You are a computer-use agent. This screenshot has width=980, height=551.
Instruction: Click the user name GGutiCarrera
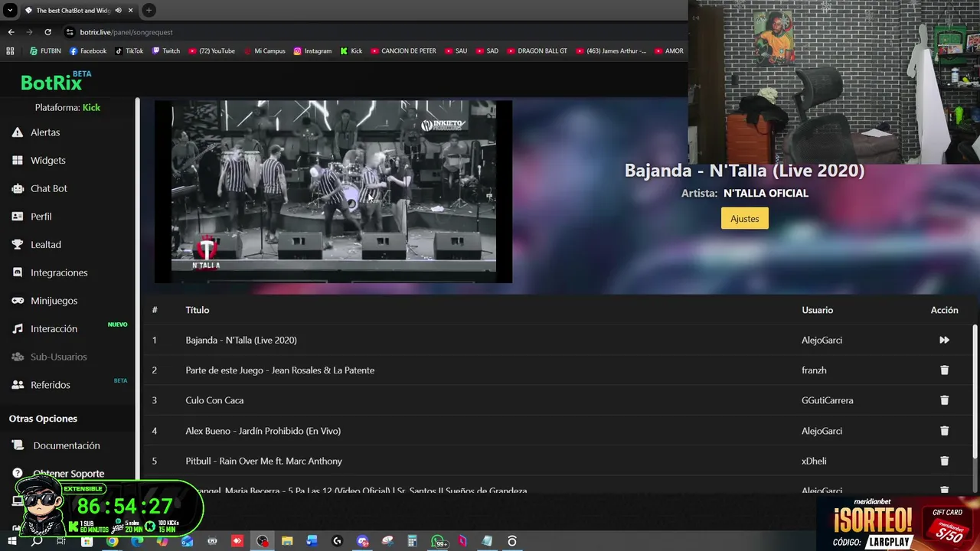pos(827,400)
